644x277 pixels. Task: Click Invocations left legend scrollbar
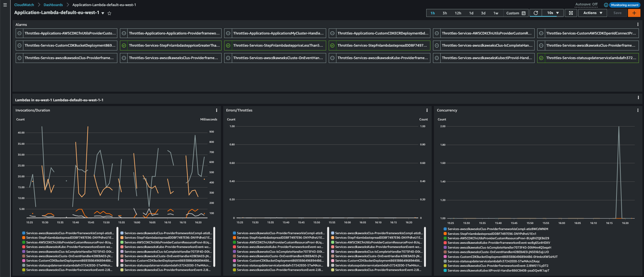(x=117, y=247)
